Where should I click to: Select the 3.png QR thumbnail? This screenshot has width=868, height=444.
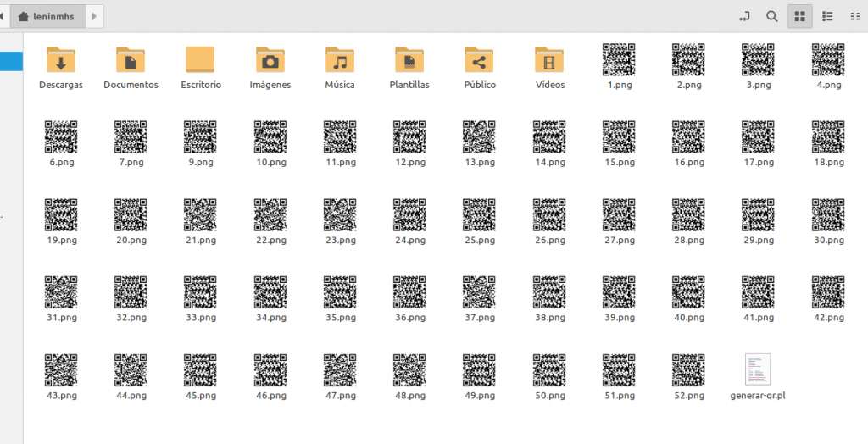pos(759,60)
